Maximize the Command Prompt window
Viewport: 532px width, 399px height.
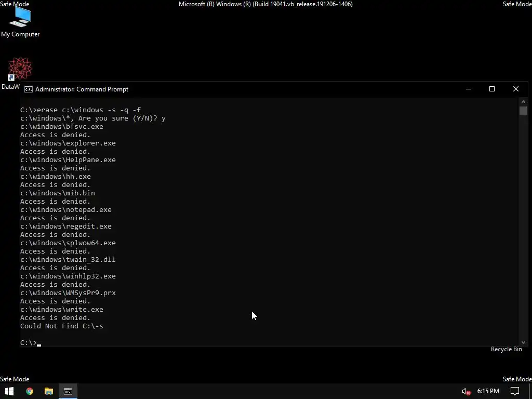click(492, 89)
